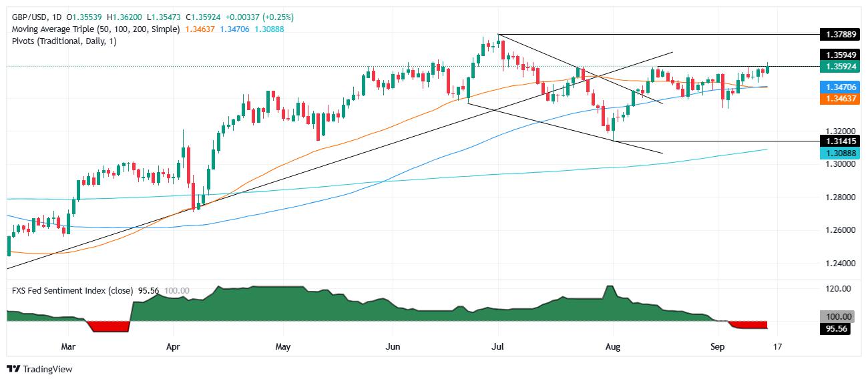Image resolution: width=868 pixels, height=381 pixels.
Task: Click the teal 1.30888 200-MA tag
Action: pos(836,153)
